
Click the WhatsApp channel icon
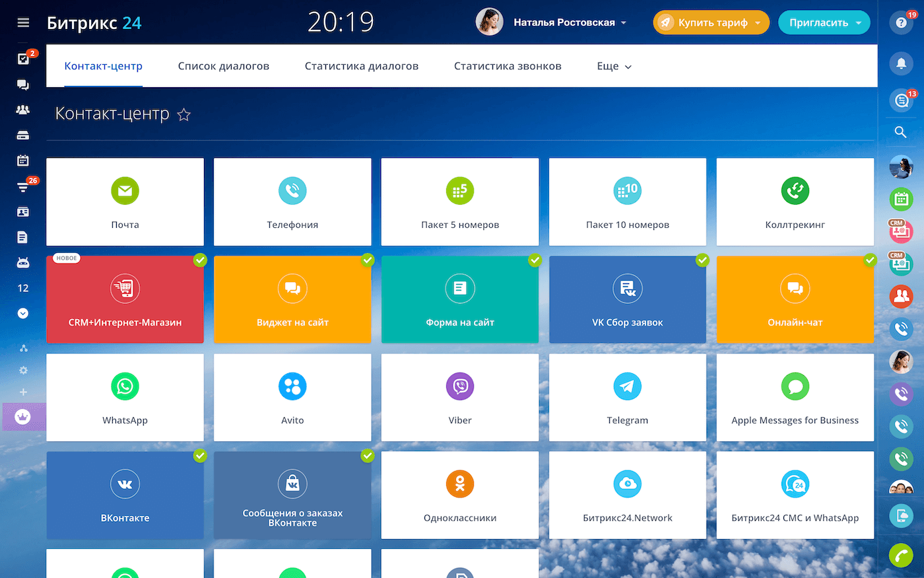(125, 386)
